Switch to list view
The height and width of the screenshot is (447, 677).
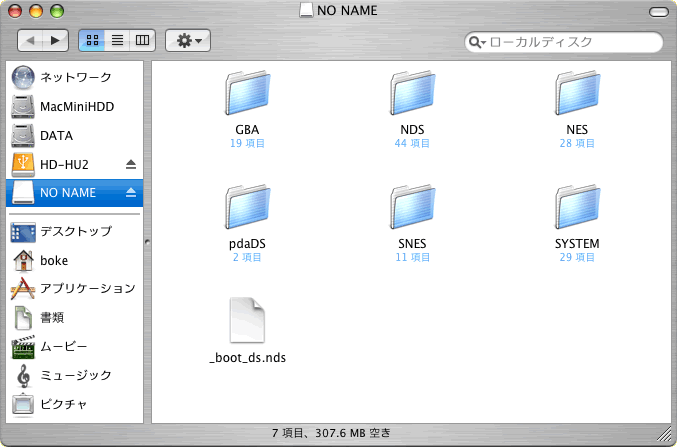117,41
